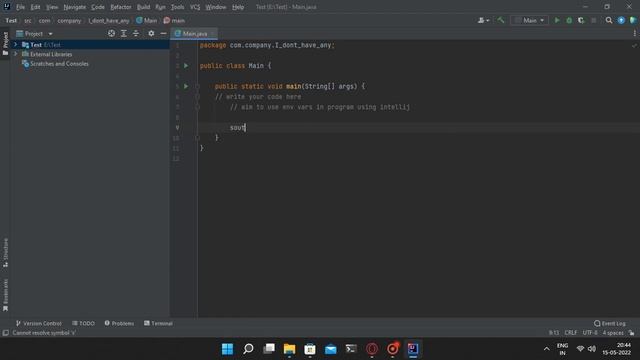This screenshot has height=360, width=640.
Task: Open the Tools menu
Action: tap(178, 7)
